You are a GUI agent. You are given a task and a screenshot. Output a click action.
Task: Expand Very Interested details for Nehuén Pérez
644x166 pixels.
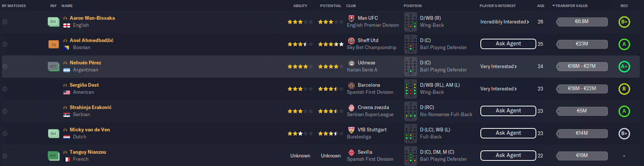point(498,67)
